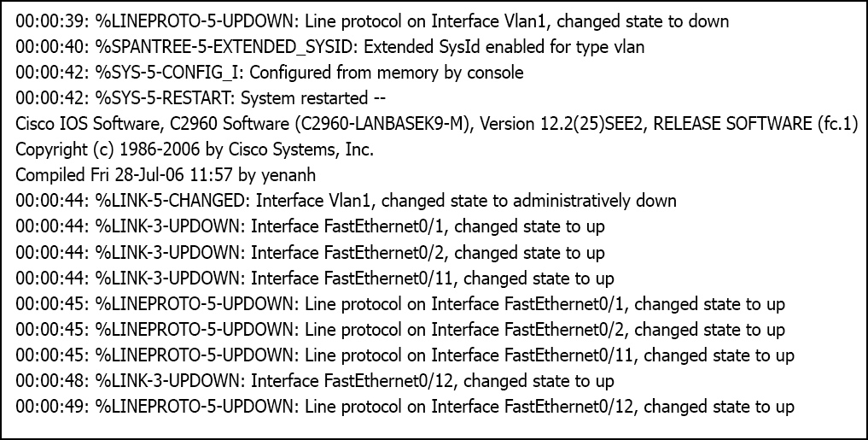Select the Compiled Fri 28-Jul-06 line
This screenshot has height=440, width=868.
(166, 175)
